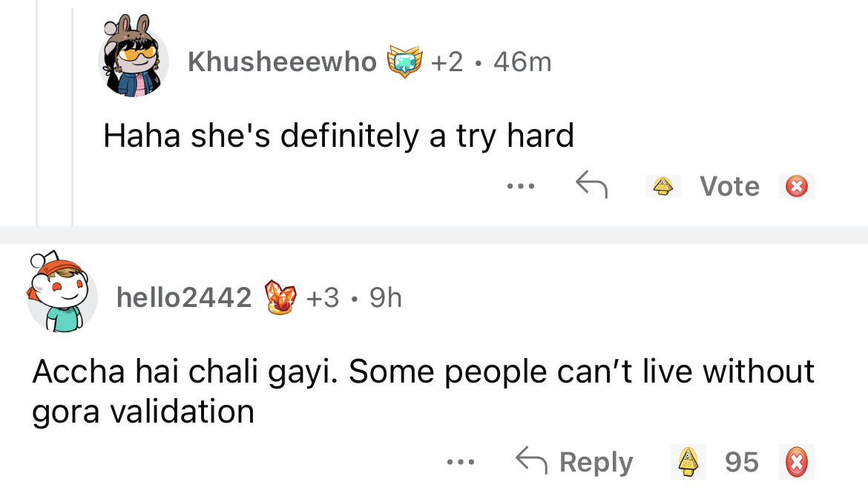868x499 pixels.
Task: Downvote Khusheeewho's comment
Action: [796, 186]
